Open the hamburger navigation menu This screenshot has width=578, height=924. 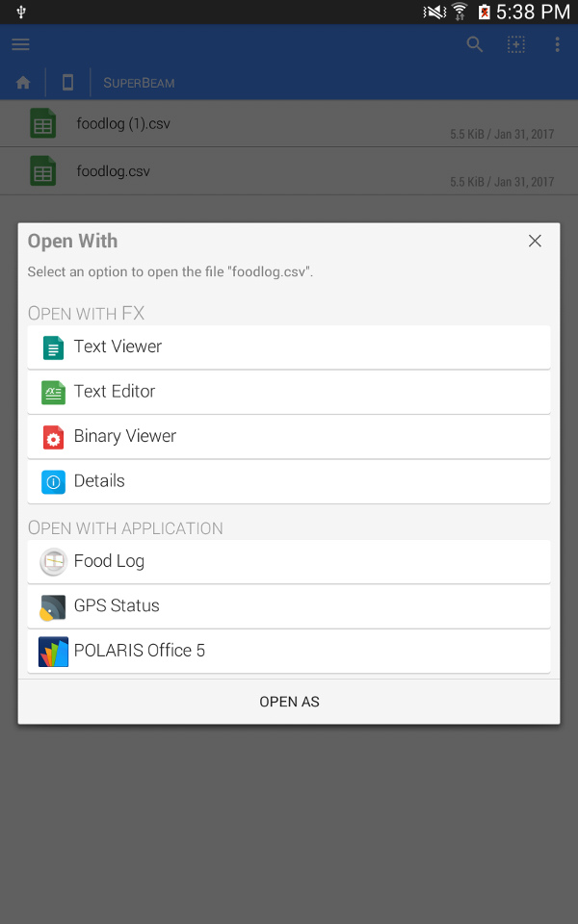(20, 44)
